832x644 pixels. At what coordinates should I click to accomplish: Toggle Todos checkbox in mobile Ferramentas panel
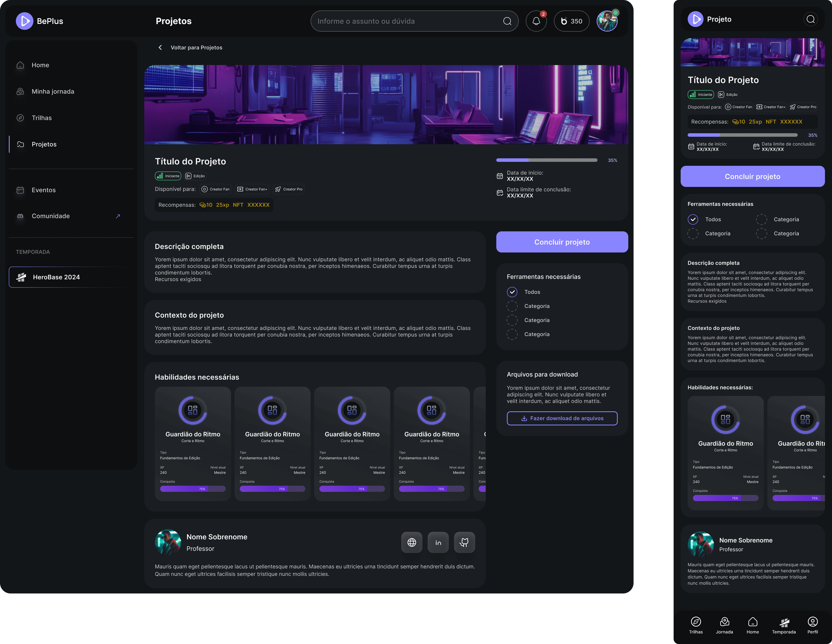click(x=693, y=220)
